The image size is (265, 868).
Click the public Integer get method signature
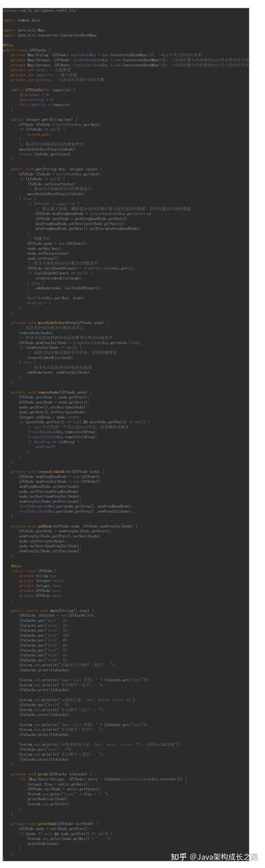click(x=43, y=119)
